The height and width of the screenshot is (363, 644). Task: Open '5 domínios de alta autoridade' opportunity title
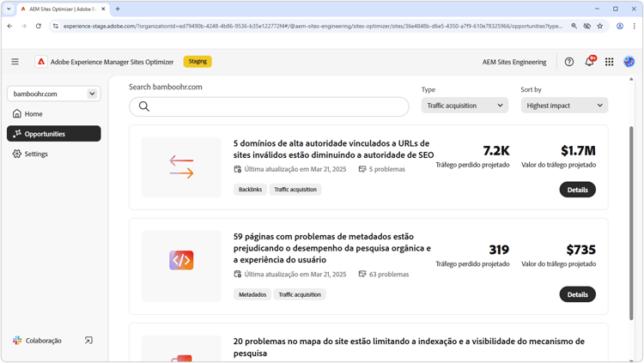[333, 149]
